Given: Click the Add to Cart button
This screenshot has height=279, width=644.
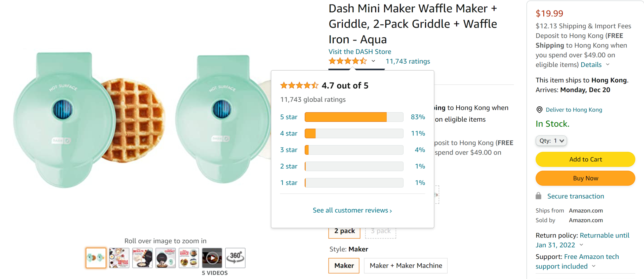Looking at the screenshot, I should pyautogui.click(x=585, y=159).
